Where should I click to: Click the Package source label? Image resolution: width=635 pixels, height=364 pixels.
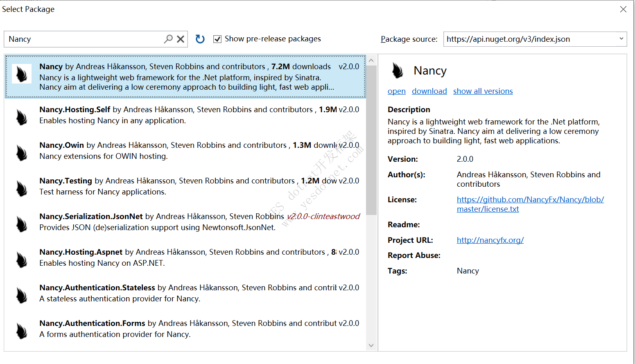409,39
